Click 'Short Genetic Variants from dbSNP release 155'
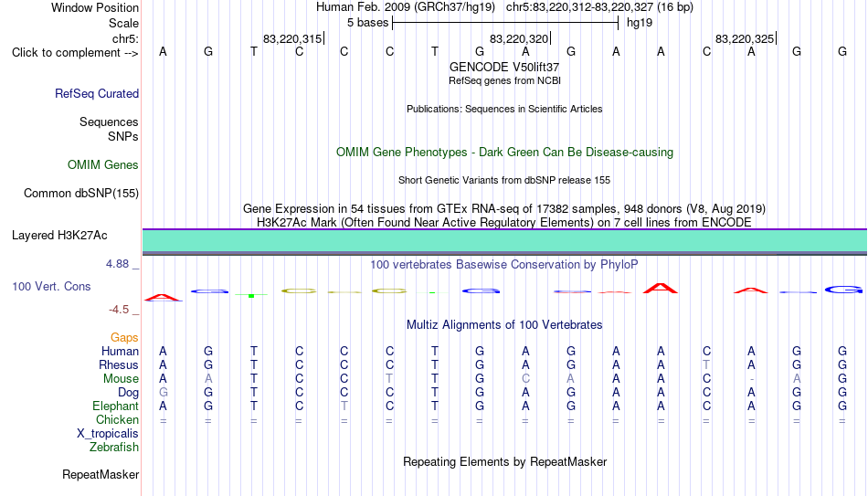 pyautogui.click(x=504, y=181)
